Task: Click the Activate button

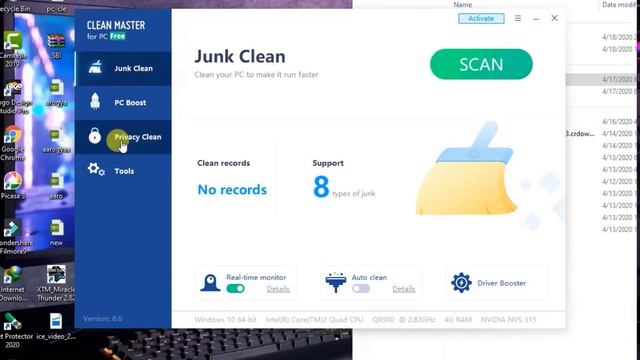Action: click(481, 18)
